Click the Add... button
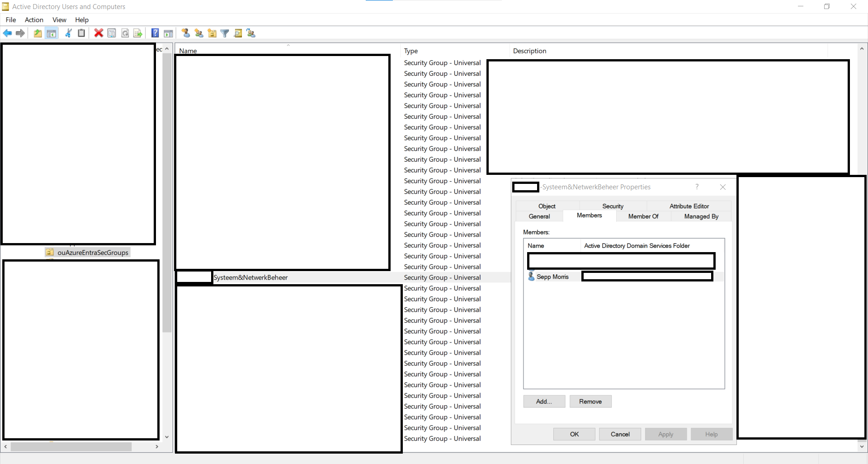 coord(544,402)
